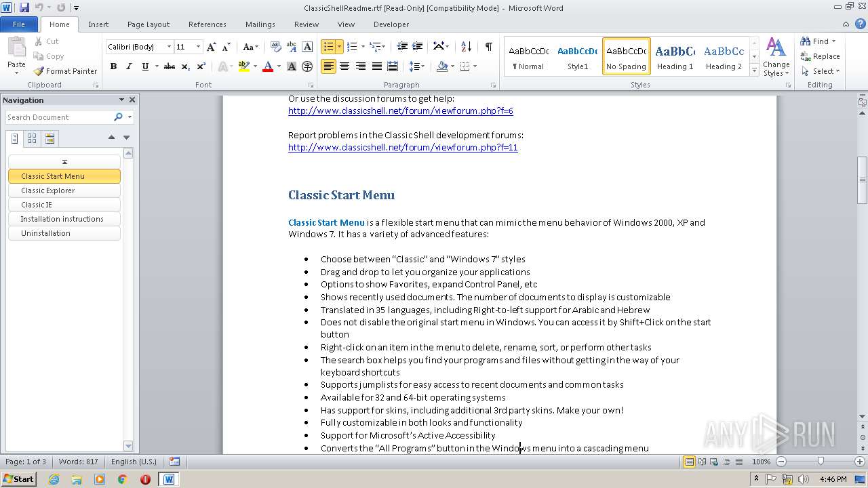Click Zoom Out minus button
This screenshot has height=488, width=868.
click(781, 462)
